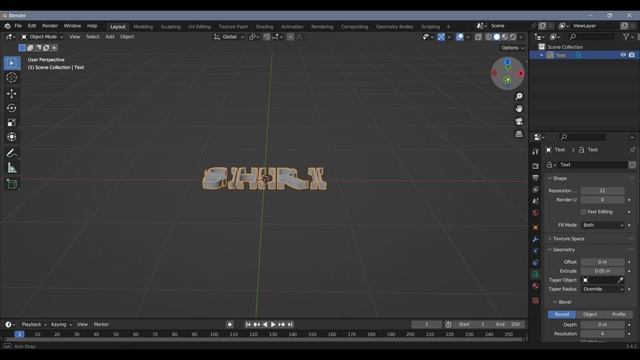Switch to rendered viewport shading
The image size is (640, 360).
point(513,37)
